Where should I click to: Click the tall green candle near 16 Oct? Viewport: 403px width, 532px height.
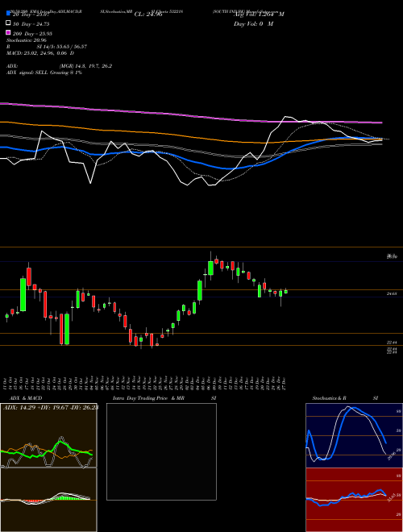point(23,294)
